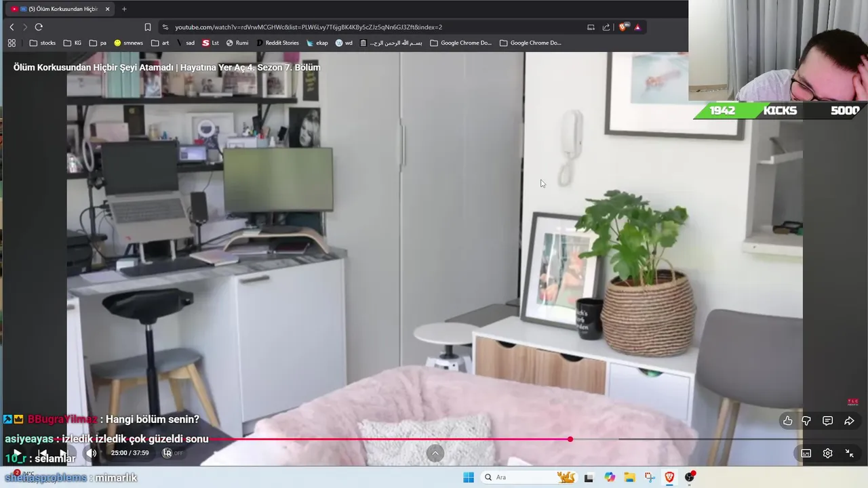This screenshot has height=488, width=868.
Task: Exit fullscreen mode on the player
Action: point(849,453)
